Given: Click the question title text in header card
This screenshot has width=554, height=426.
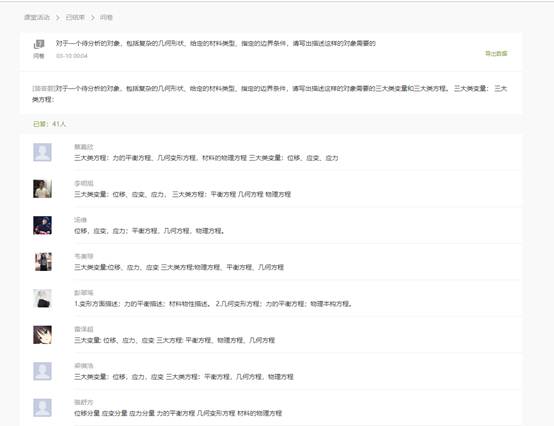Looking at the screenshot, I should (x=216, y=43).
